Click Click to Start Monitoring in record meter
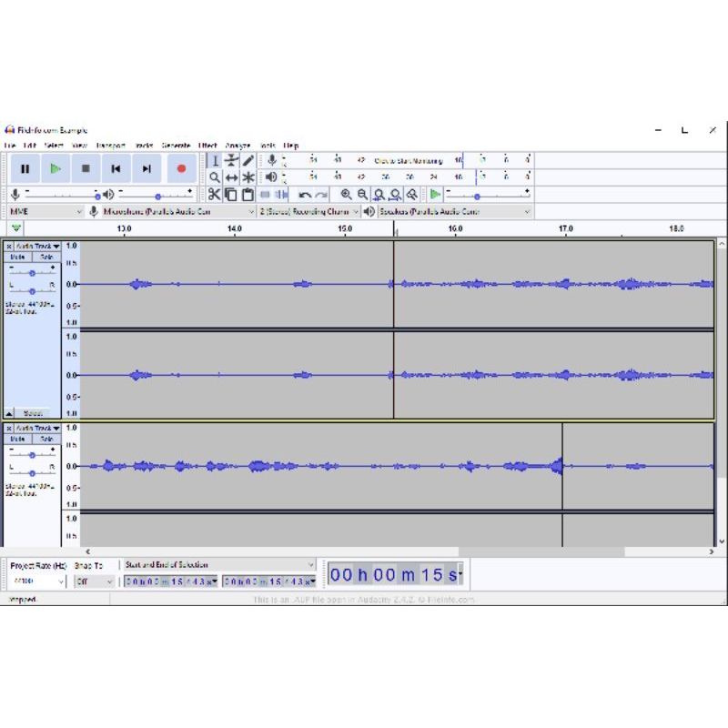 pyautogui.click(x=408, y=161)
